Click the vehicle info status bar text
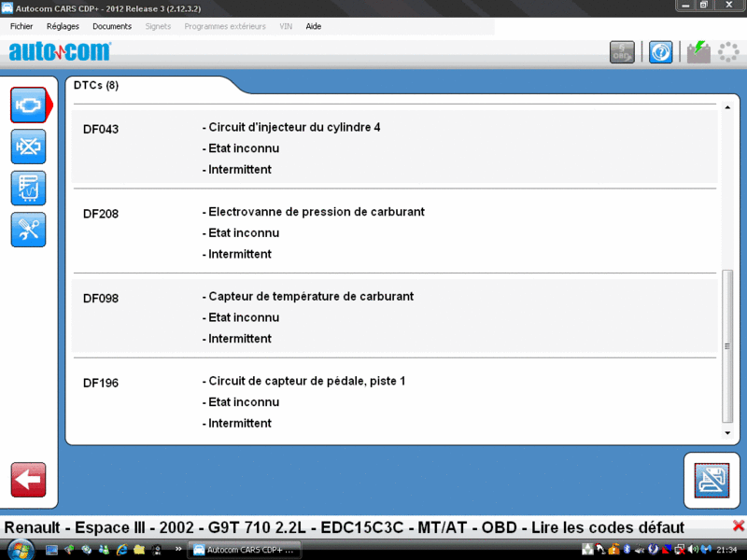This screenshot has width=747, height=560. 344,527
